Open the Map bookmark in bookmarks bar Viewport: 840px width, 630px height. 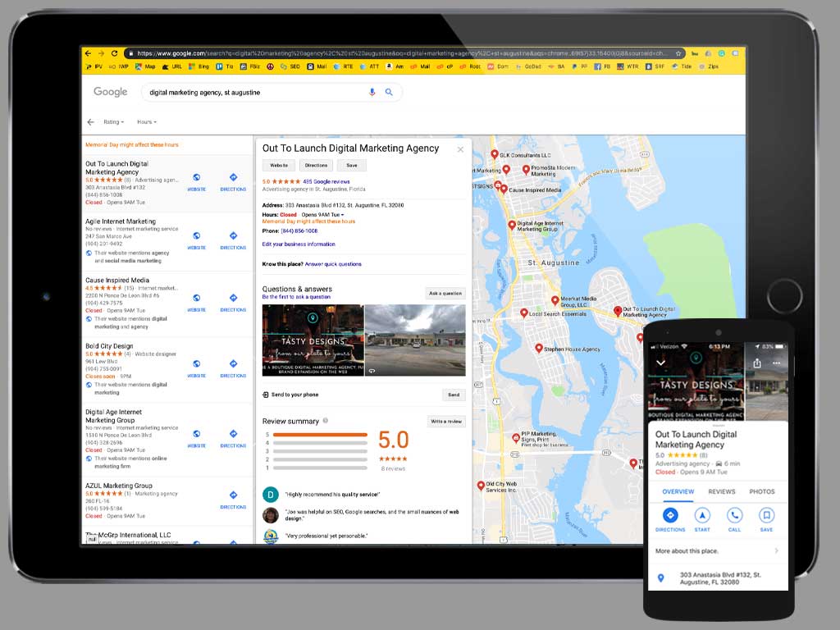click(x=145, y=67)
